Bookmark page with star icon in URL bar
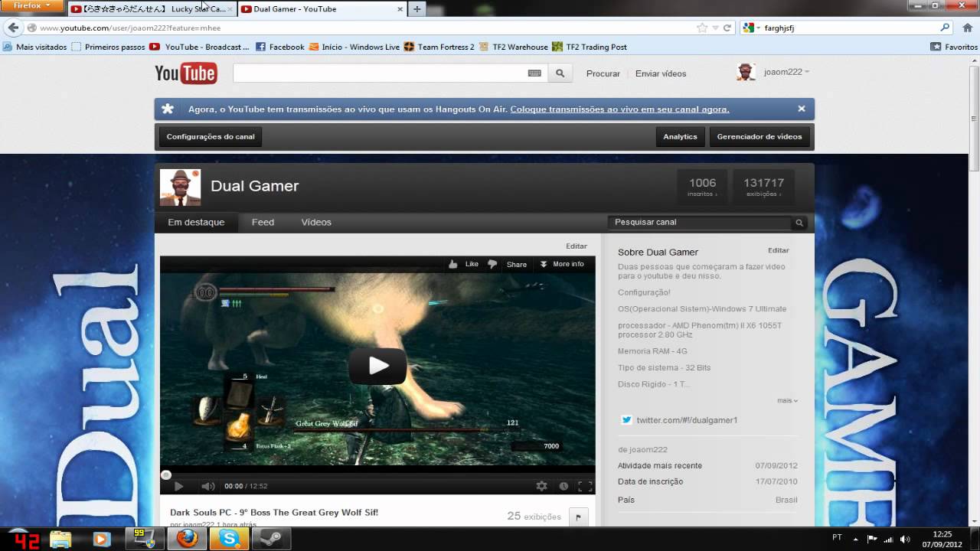980x551 pixels. click(702, 28)
